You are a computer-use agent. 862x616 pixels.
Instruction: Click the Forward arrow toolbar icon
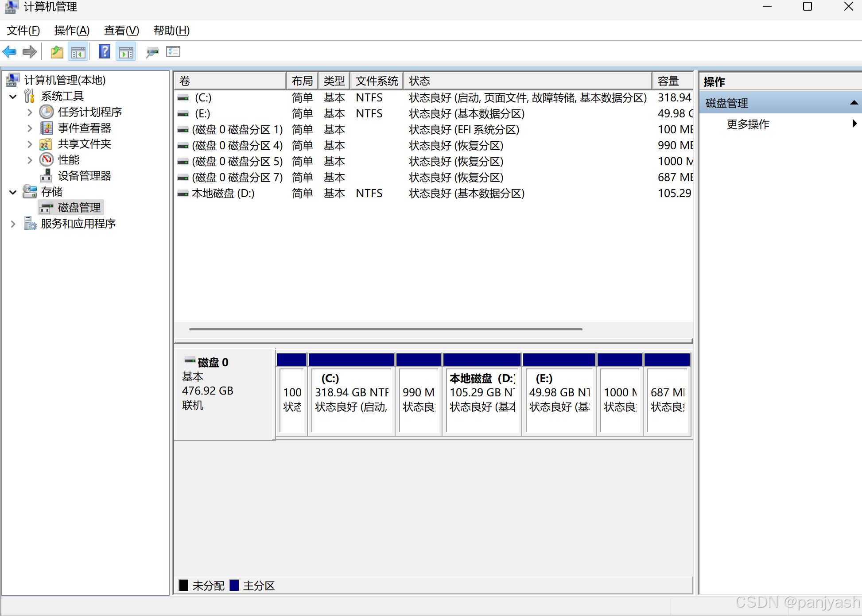tap(30, 52)
